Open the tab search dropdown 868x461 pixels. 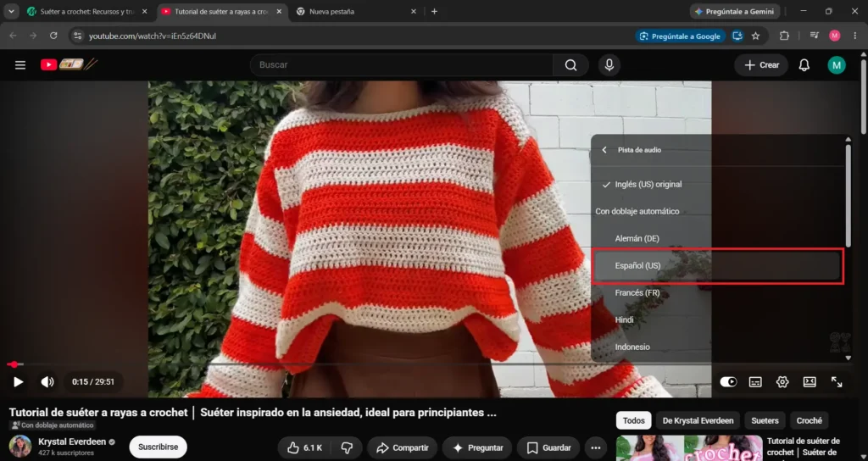(x=10, y=12)
